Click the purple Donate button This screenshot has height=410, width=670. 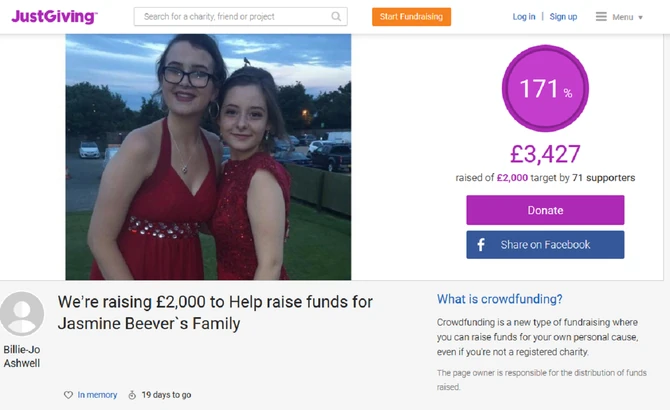pyautogui.click(x=545, y=210)
